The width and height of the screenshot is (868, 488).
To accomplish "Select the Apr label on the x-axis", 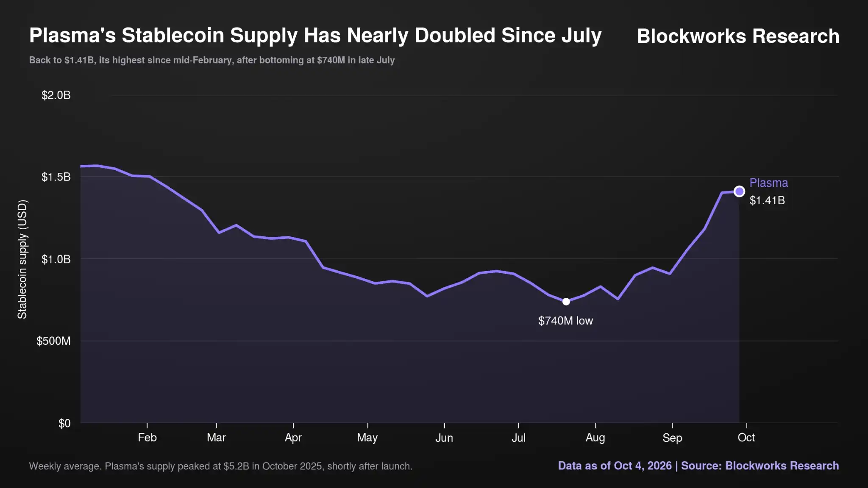I will tap(293, 438).
